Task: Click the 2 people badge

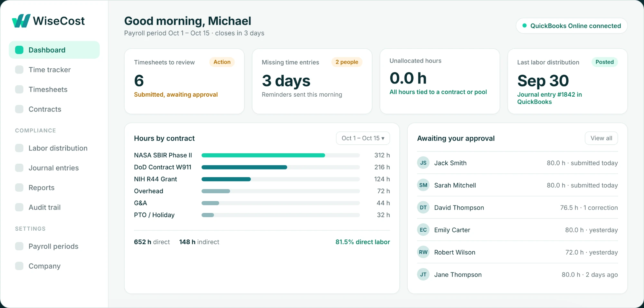Action: click(347, 62)
